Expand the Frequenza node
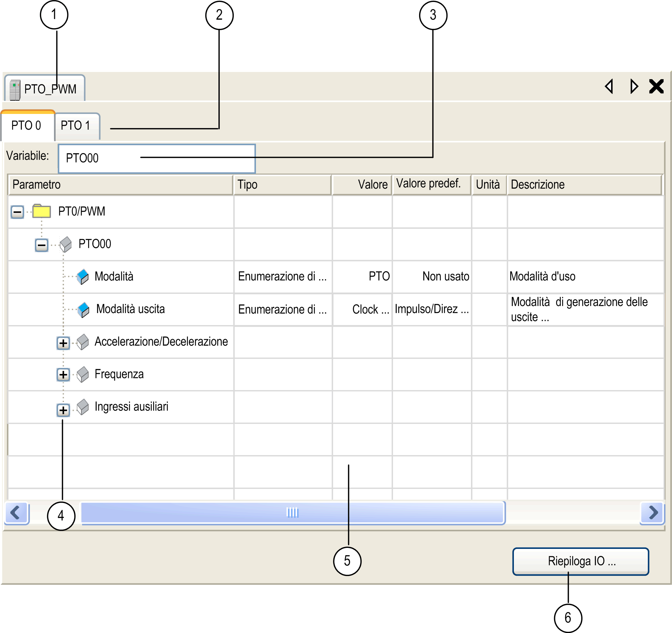The image size is (672, 633). point(63,375)
